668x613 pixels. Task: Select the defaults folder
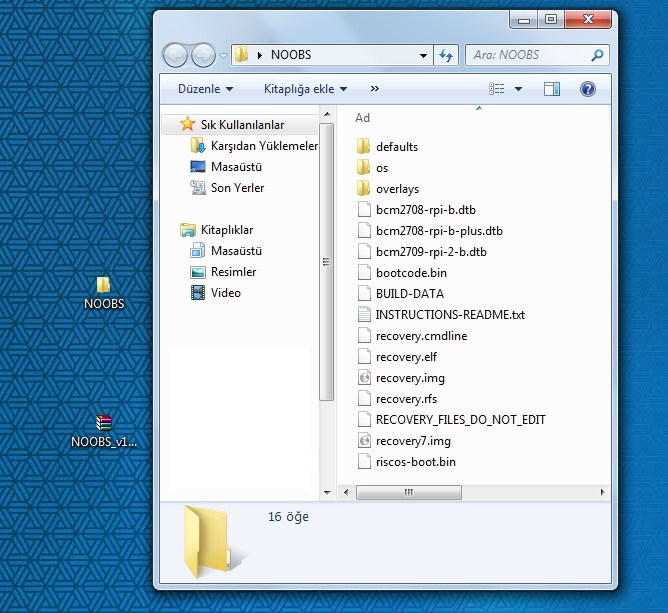pos(387,147)
